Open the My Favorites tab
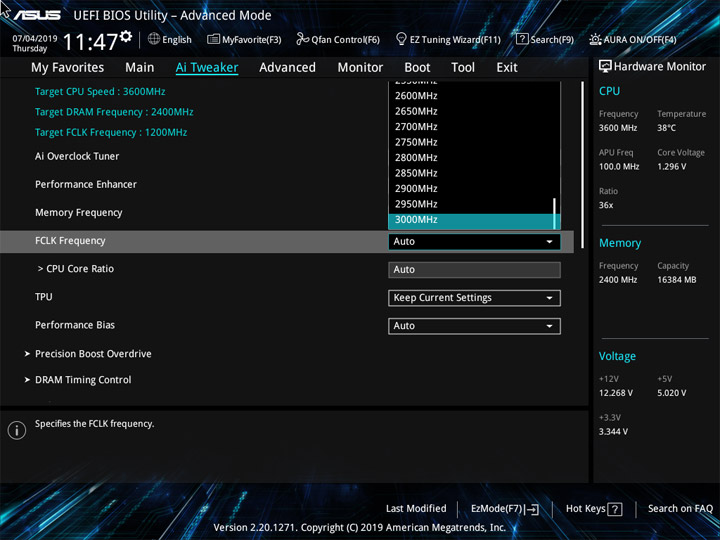The image size is (720, 540). (68, 68)
